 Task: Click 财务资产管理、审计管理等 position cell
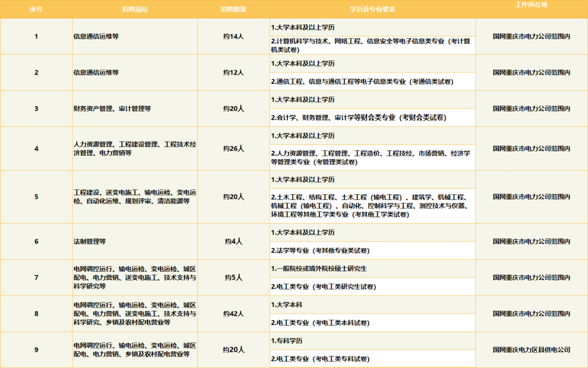pyautogui.click(x=135, y=108)
